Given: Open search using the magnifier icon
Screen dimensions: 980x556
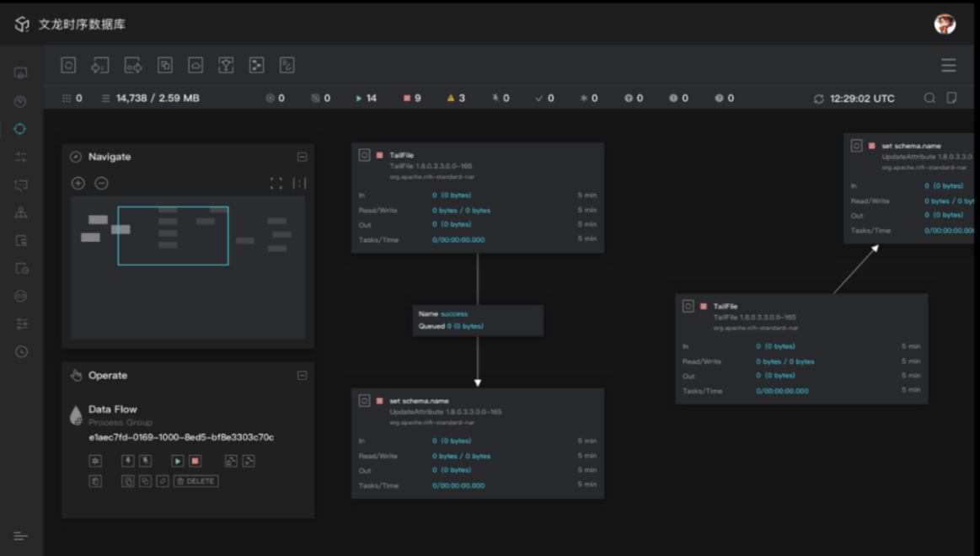Looking at the screenshot, I should tap(930, 98).
